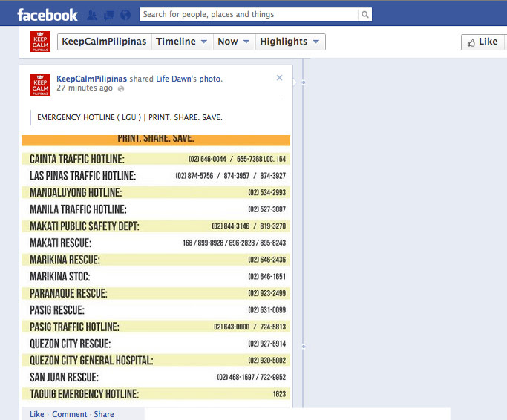
Task: Click the MARIKINA STOC row
Action: point(156,277)
